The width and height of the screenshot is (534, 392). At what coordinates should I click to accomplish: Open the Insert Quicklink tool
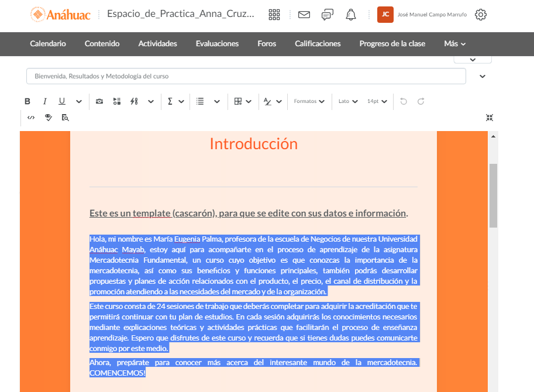[134, 101]
